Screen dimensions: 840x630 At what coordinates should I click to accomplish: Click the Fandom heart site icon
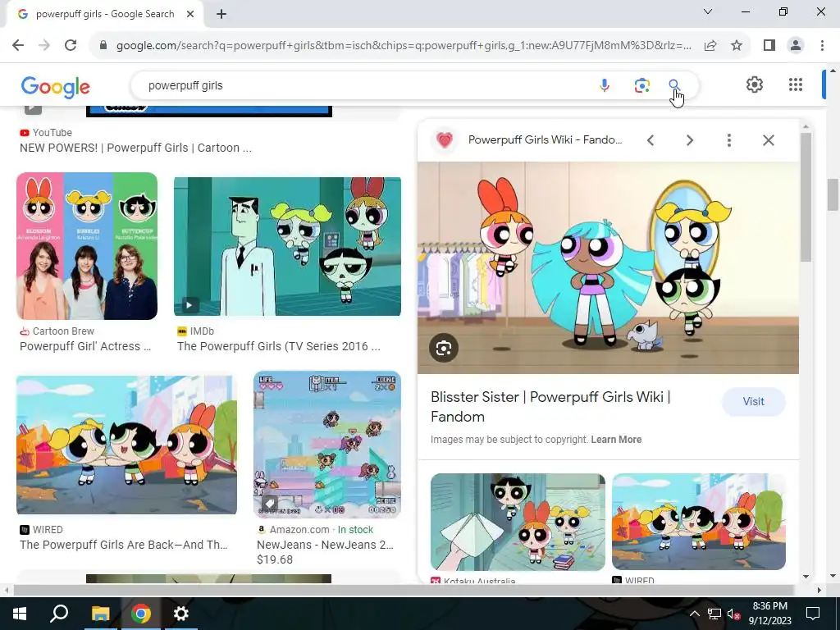[445, 140]
